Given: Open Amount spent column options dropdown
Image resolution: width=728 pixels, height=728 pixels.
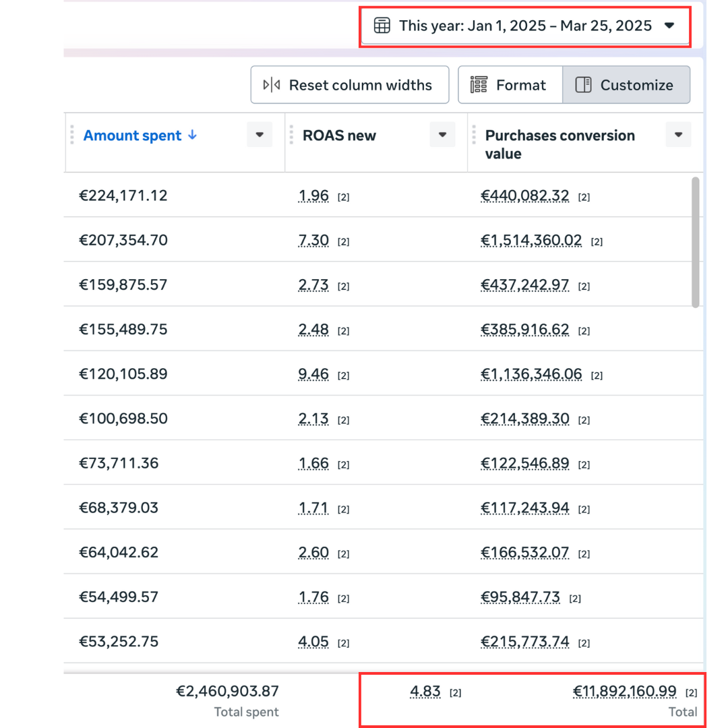Looking at the screenshot, I should 260,135.
